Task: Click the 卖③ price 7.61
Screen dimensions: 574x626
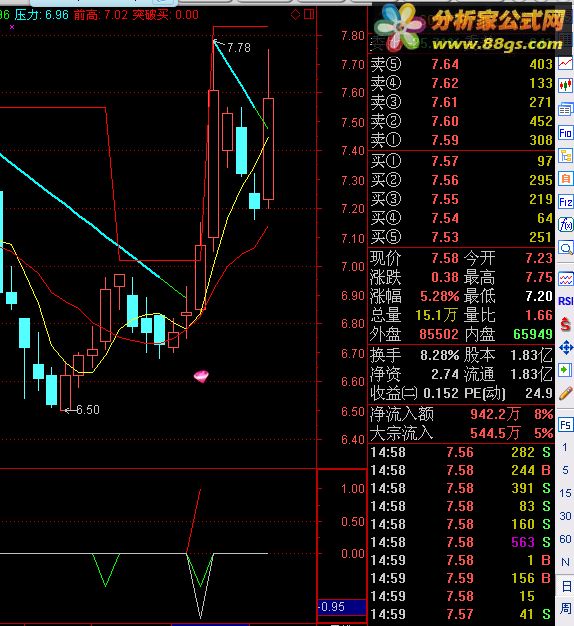Action: [444, 102]
